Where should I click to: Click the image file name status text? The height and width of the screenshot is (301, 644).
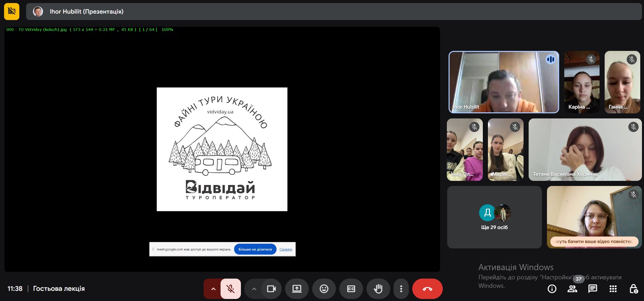coord(90,30)
